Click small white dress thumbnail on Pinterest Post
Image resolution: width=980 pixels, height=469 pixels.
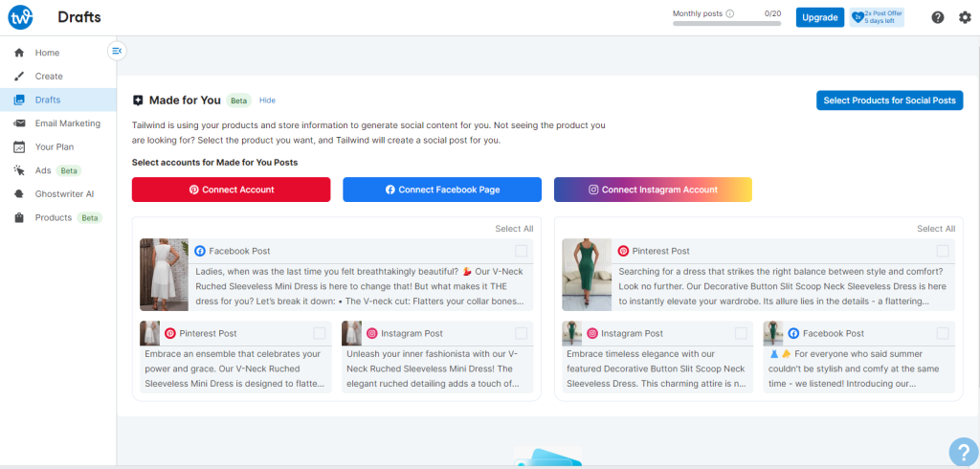pyautogui.click(x=149, y=333)
